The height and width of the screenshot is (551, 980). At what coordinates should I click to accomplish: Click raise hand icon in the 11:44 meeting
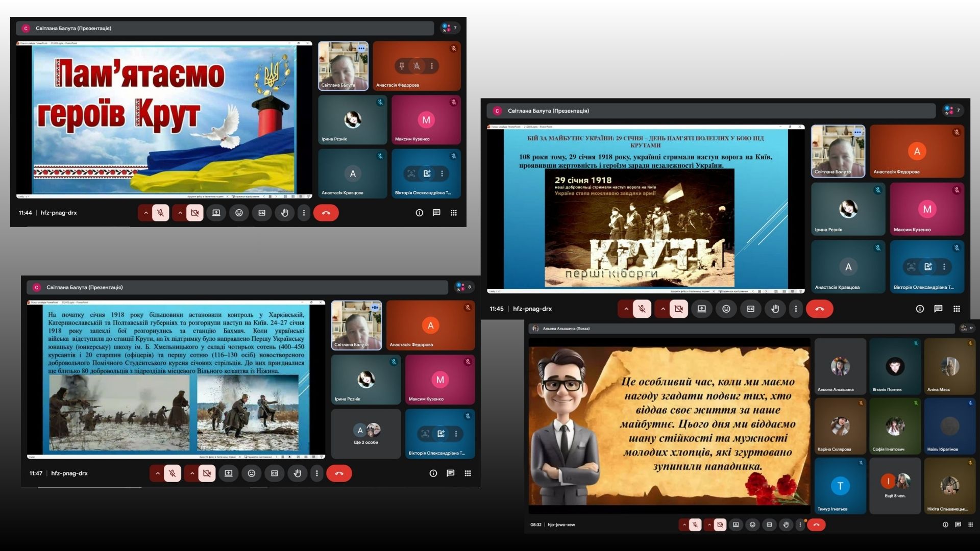point(285,213)
